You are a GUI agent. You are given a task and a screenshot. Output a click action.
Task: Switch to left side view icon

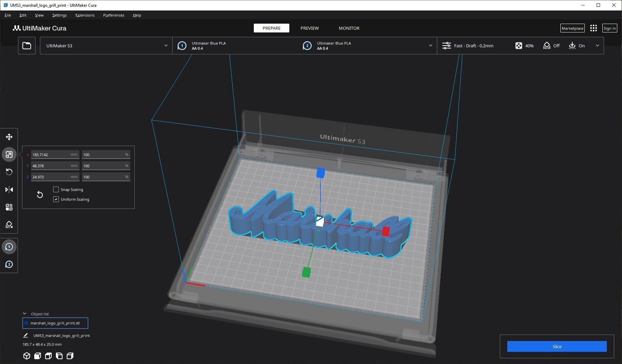coord(59,356)
